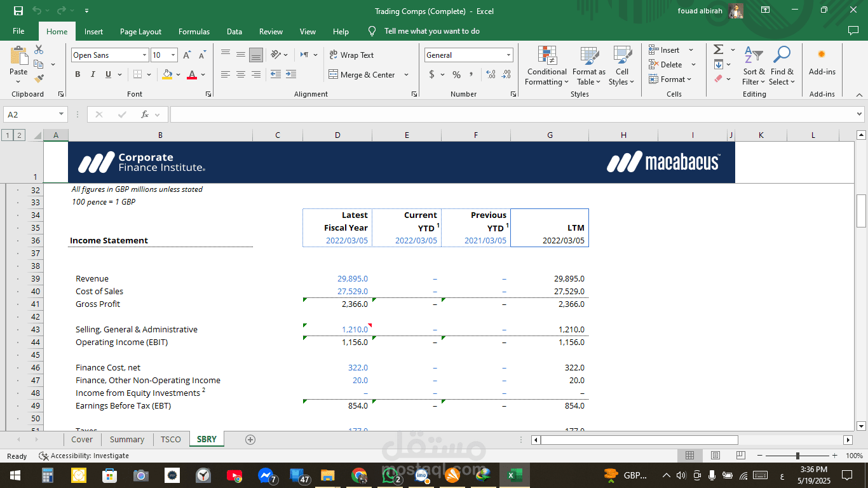Image resolution: width=868 pixels, height=488 pixels.
Task: Switch to the TSCO sheet tab
Action: [x=171, y=439]
